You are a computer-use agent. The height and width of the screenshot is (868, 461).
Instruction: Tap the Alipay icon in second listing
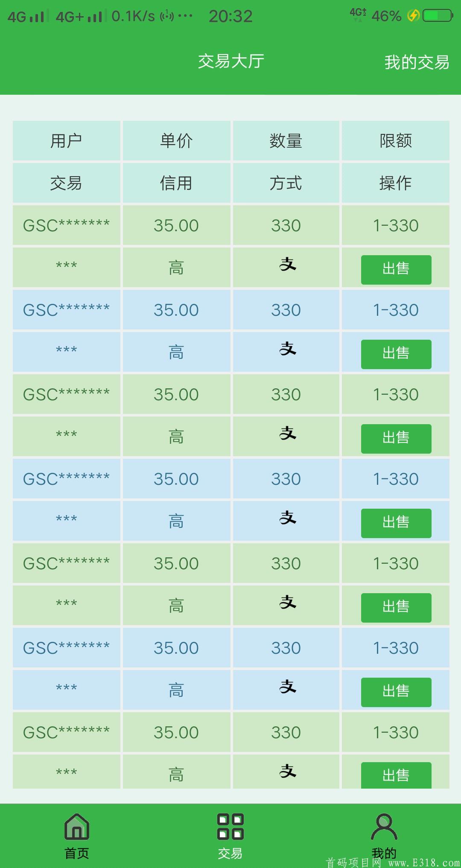(x=288, y=349)
